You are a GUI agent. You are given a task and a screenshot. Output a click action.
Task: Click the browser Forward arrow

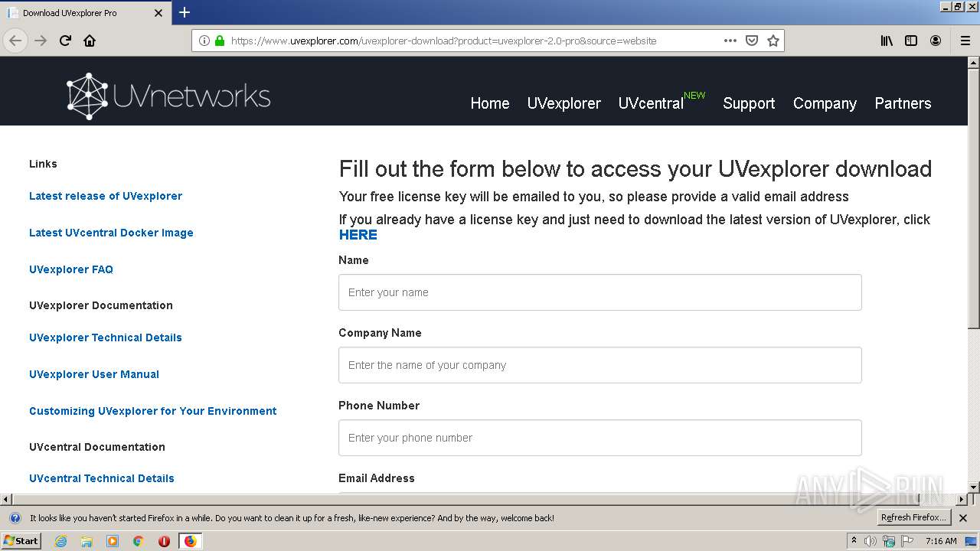pos(41,41)
